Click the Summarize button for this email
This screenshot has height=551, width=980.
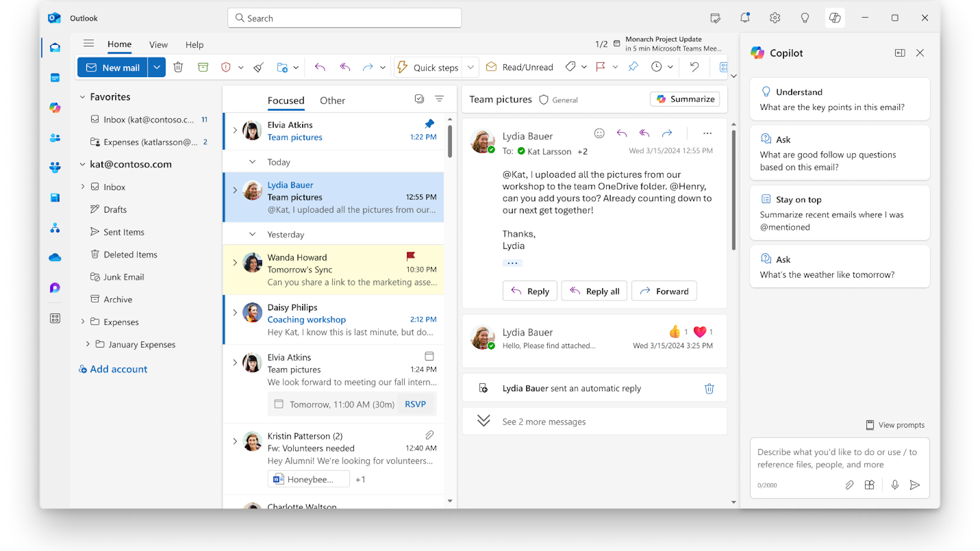[x=684, y=99]
